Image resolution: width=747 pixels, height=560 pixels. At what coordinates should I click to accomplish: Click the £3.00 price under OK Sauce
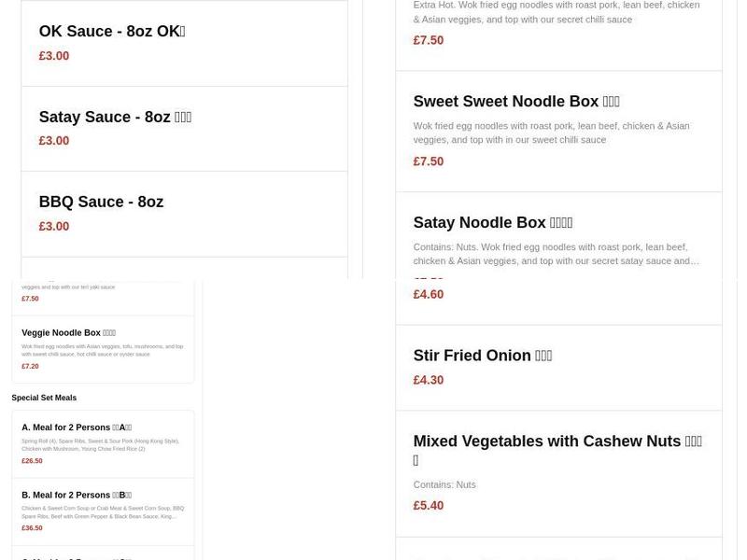click(51, 55)
